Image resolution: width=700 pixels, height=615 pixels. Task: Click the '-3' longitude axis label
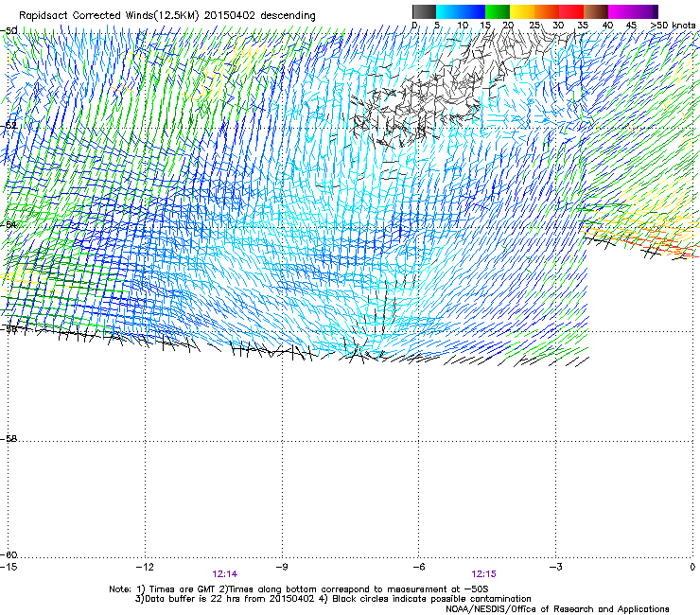point(555,567)
